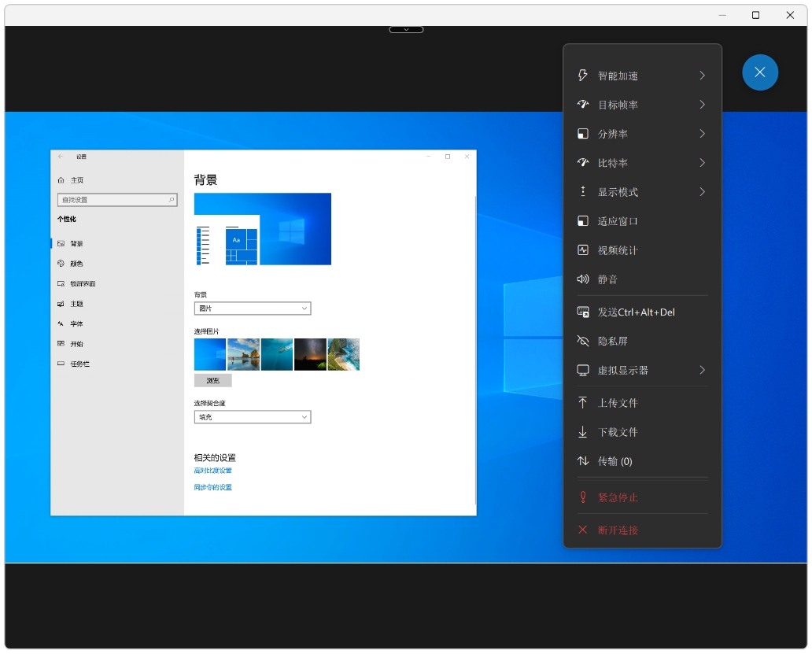This screenshot has height=654, width=812.
Task: Click the desktop background preview image
Action: click(263, 229)
